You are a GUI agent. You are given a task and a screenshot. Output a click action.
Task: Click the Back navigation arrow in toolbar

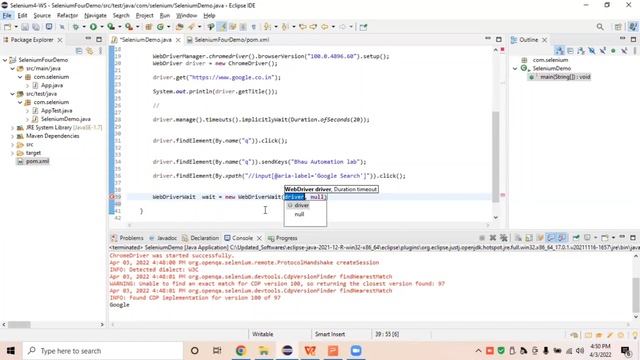tap(324, 27)
